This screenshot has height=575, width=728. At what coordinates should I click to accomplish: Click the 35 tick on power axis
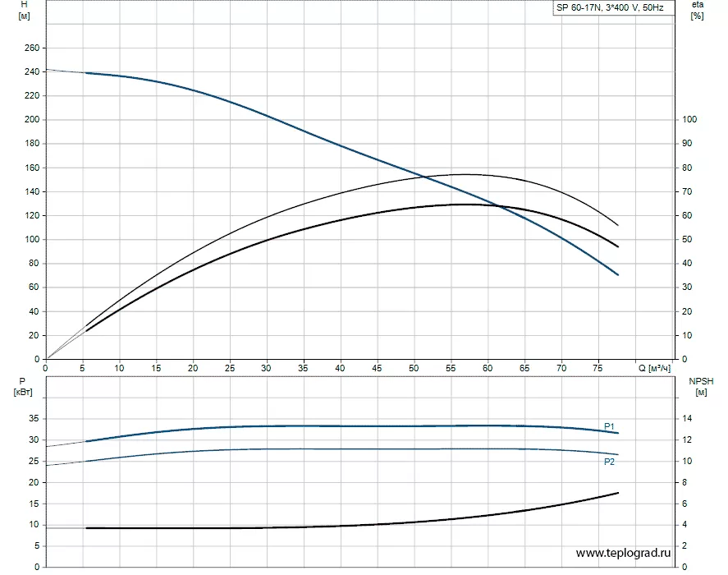34,418
